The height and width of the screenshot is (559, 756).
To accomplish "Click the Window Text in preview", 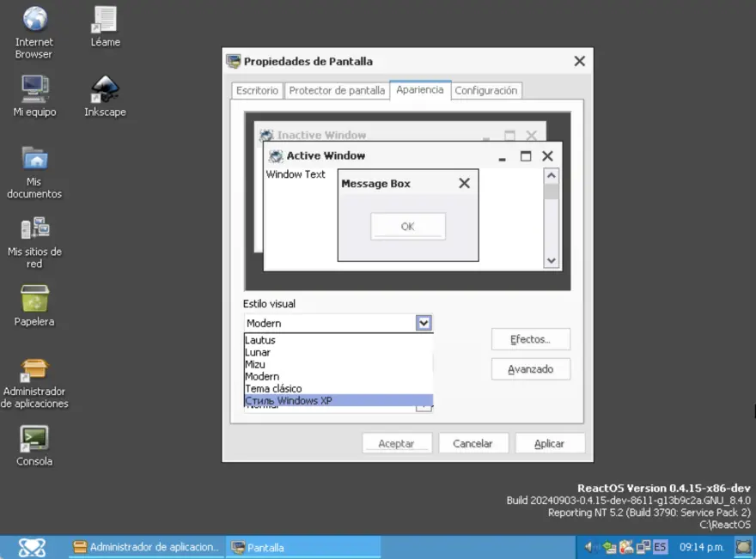I will [x=296, y=174].
